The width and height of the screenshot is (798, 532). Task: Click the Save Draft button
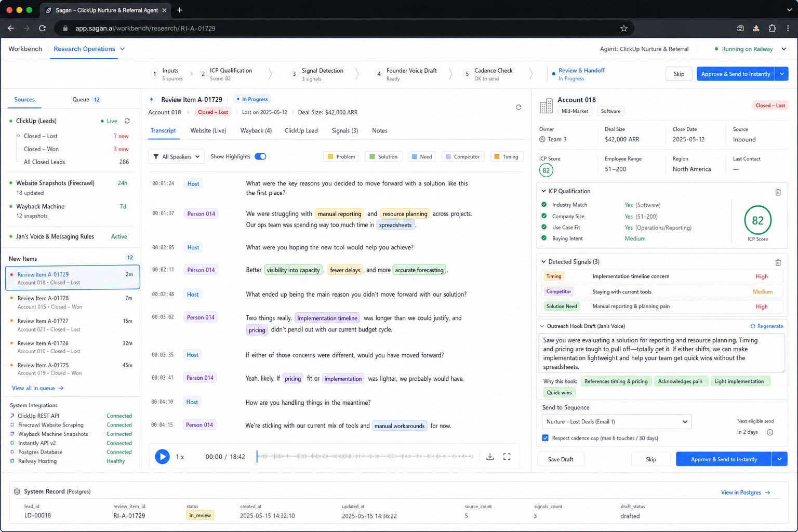[x=561, y=459]
